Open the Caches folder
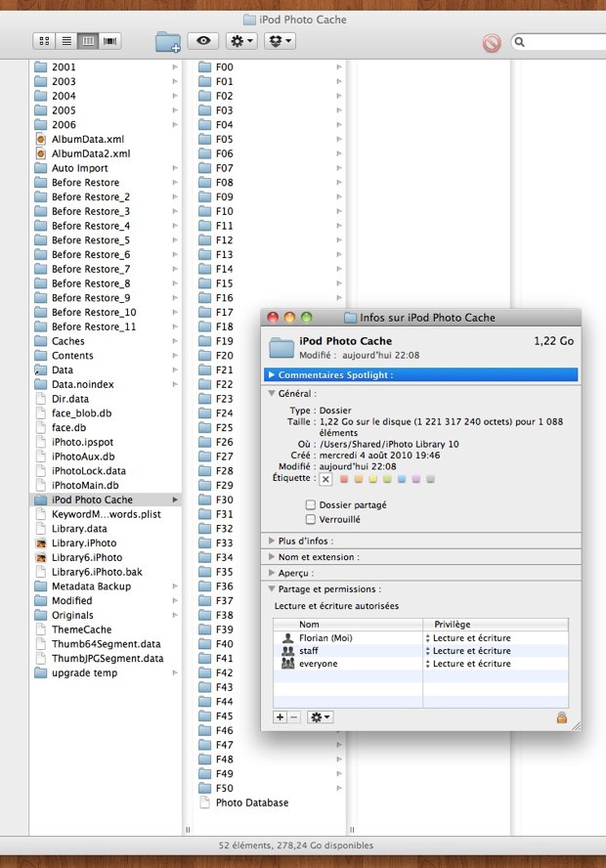This screenshot has width=606, height=868. point(68,341)
